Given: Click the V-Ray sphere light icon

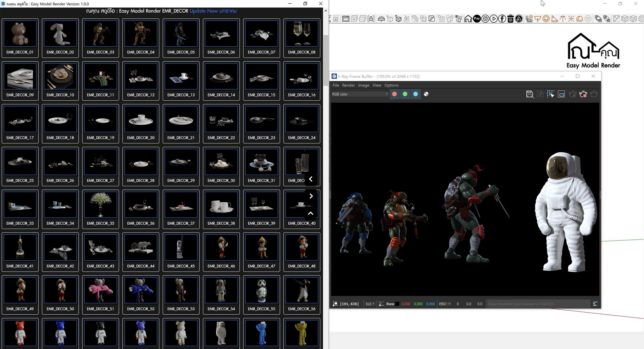Looking at the screenshot, I should (546, 19).
